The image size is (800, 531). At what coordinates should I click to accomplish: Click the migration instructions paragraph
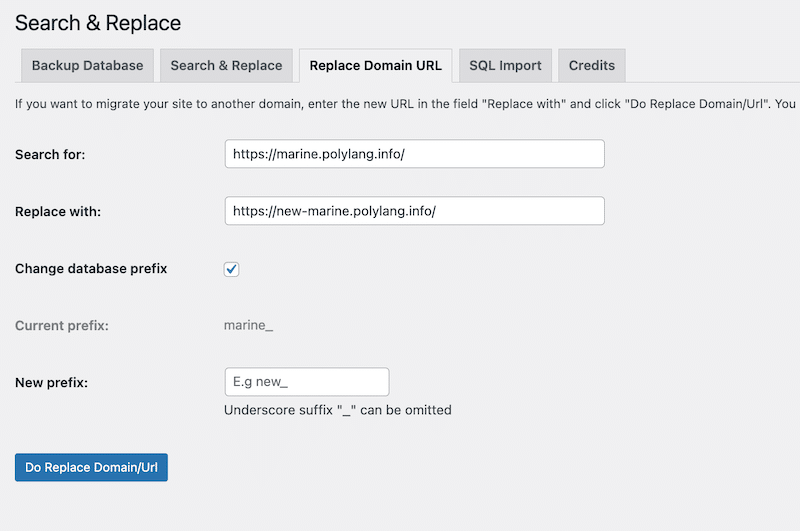click(407, 104)
